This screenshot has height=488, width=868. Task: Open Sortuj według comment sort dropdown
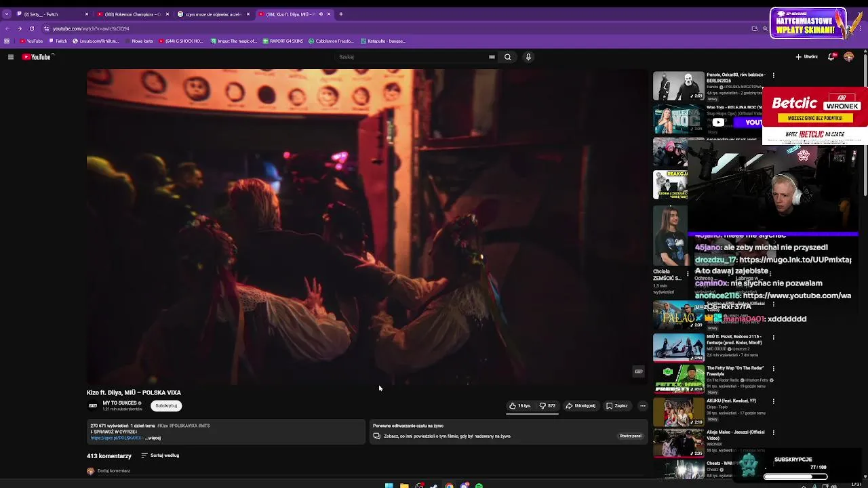tap(160, 455)
